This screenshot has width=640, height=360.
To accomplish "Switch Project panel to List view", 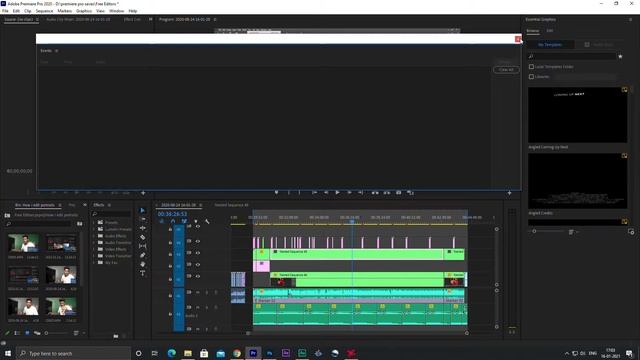I will (x=17, y=333).
